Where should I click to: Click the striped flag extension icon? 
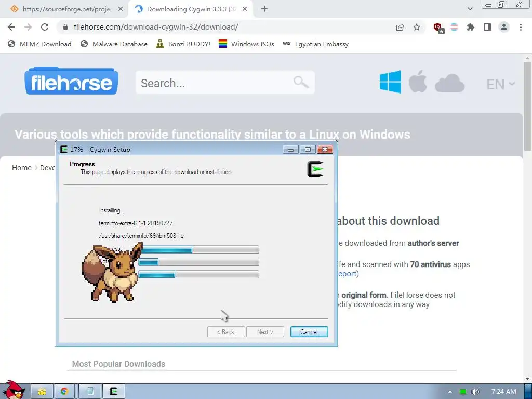coord(454,27)
